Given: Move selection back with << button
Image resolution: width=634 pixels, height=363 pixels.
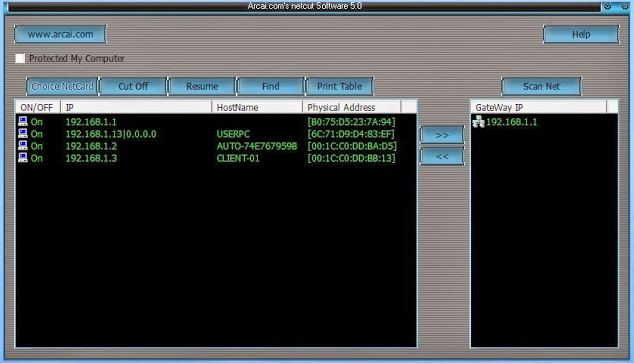Looking at the screenshot, I should [x=442, y=156].
